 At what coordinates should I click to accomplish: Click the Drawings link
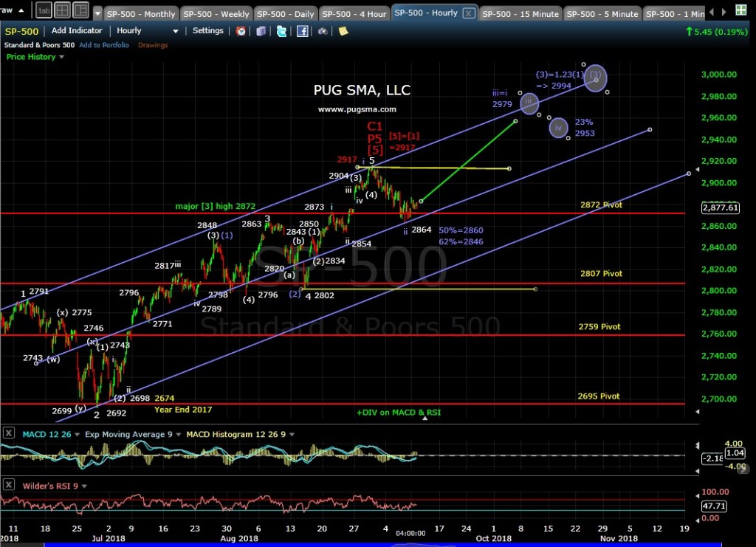pos(153,45)
